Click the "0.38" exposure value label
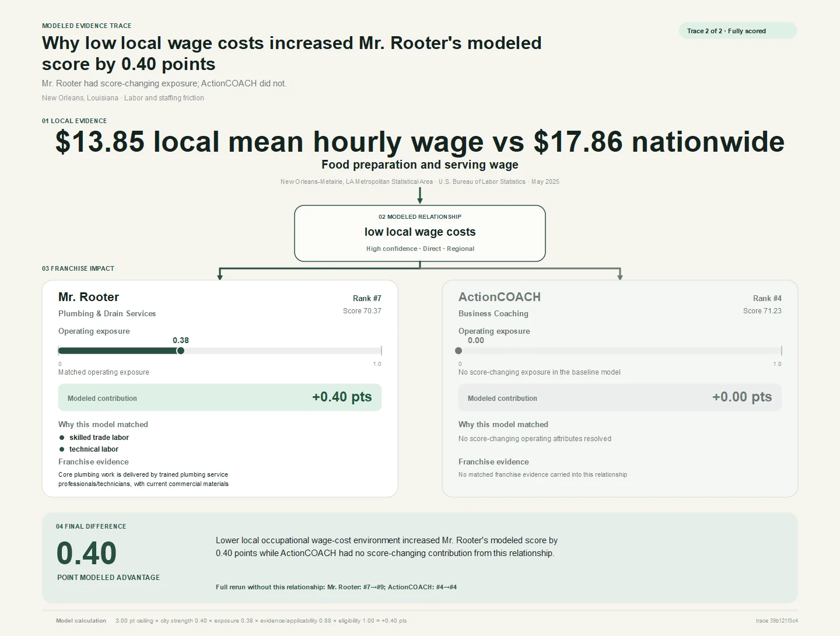Image resolution: width=840 pixels, height=636 pixels. coord(181,340)
